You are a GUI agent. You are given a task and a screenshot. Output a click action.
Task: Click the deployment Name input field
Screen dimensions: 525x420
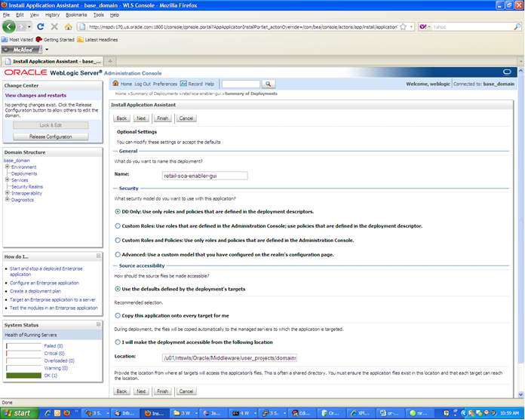click(205, 176)
